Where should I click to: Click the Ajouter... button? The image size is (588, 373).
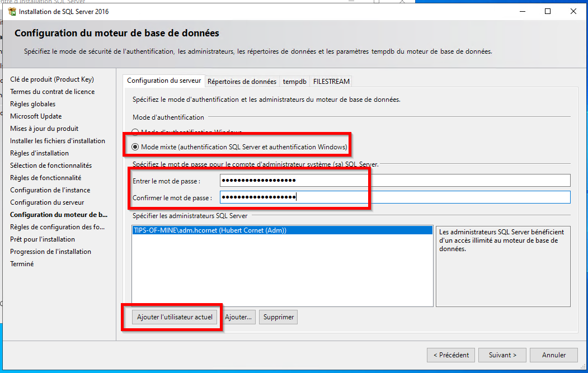[x=238, y=317]
